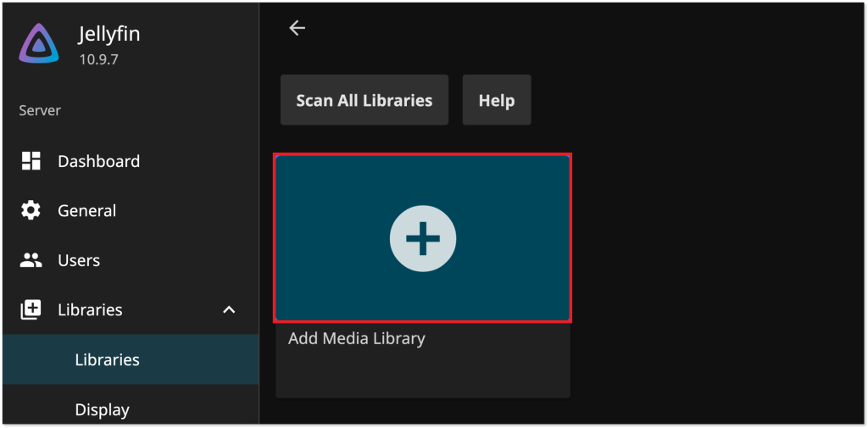The height and width of the screenshot is (428, 868).
Task: Click the Jellyfin title text
Action: pyautogui.click(x=109, y=35)
